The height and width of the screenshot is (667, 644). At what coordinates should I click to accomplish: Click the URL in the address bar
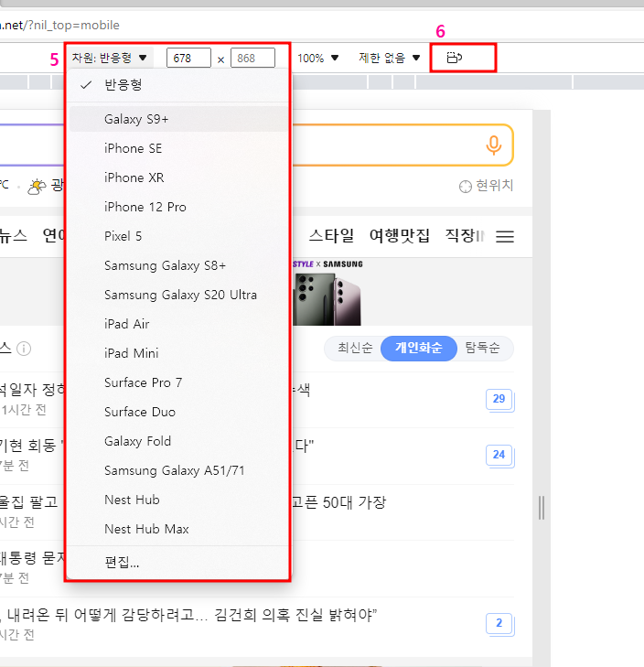click(x=59, y=26)
